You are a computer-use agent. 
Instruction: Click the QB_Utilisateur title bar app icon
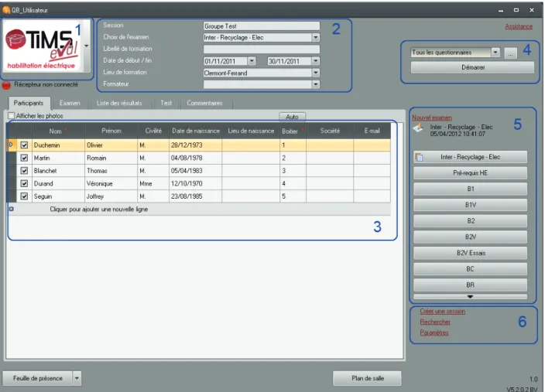6,10
